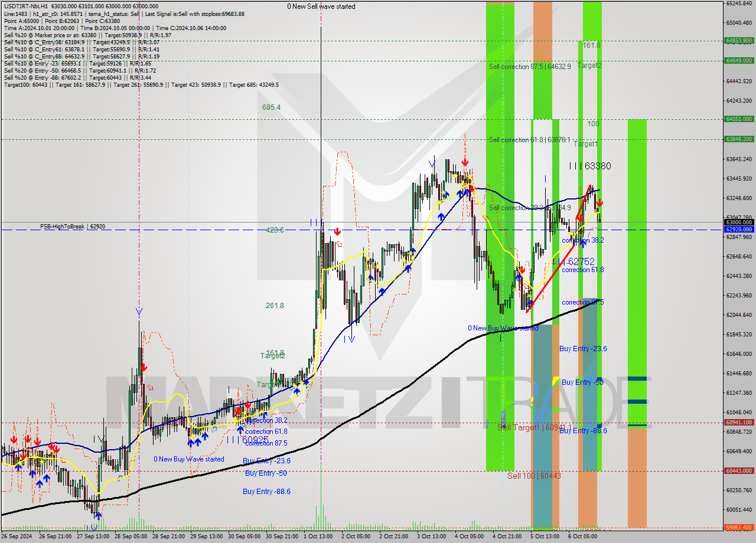Click the green 64051.000 price tag
Screen dimensions: 756x543
pyautogui.click(x=738, y=119)
